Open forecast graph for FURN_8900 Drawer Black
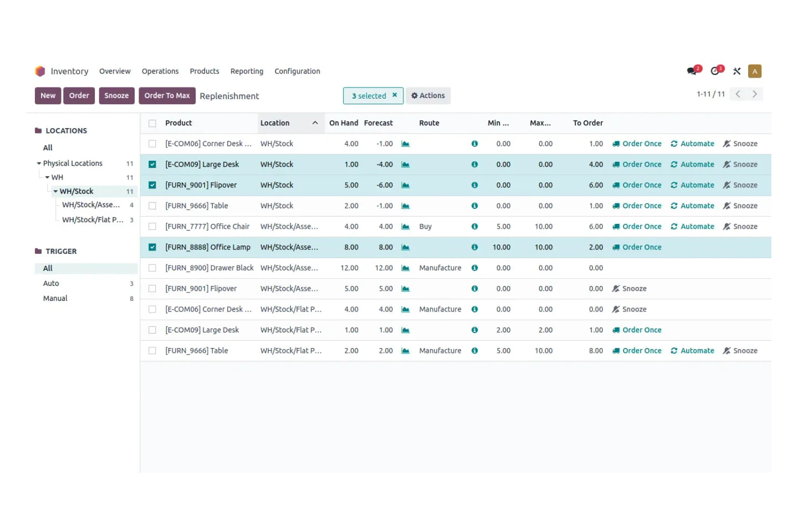The height and width of the screenshot is (532, 798). pyautogui.click(x=405, y=268)
